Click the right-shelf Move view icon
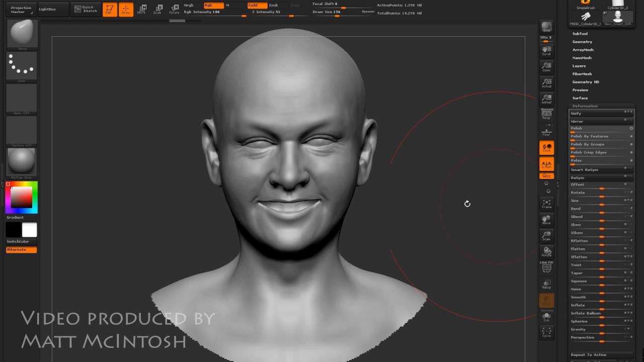The image size is (644, 362). [x=546, y=220]
